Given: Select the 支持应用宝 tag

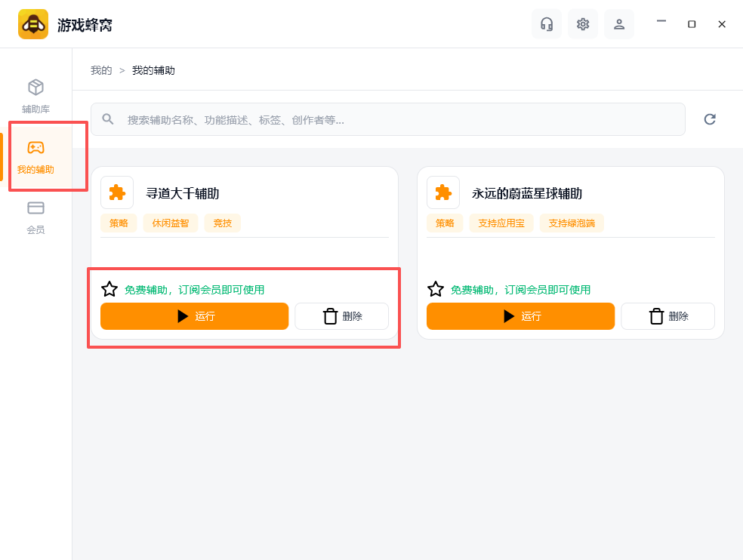Looking at the screenshot, I should pyautogui.click(x=501, y=223).
